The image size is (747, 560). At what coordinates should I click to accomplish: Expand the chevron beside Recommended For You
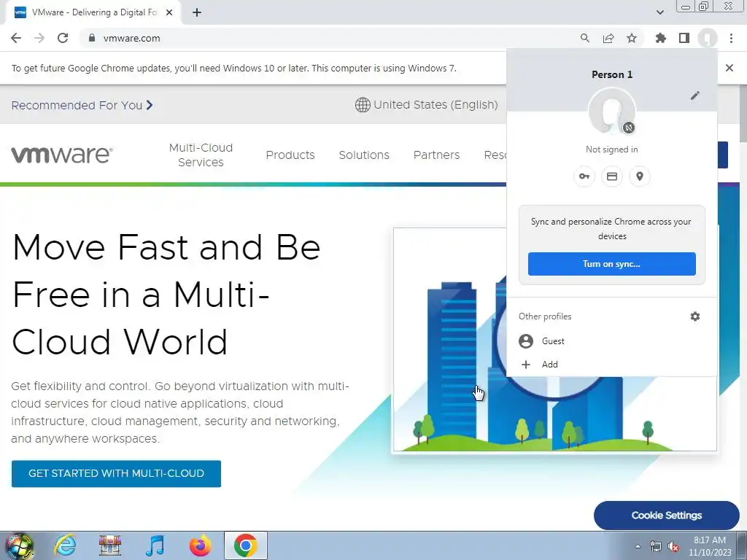pyautogui.click(x=150, y=105)
